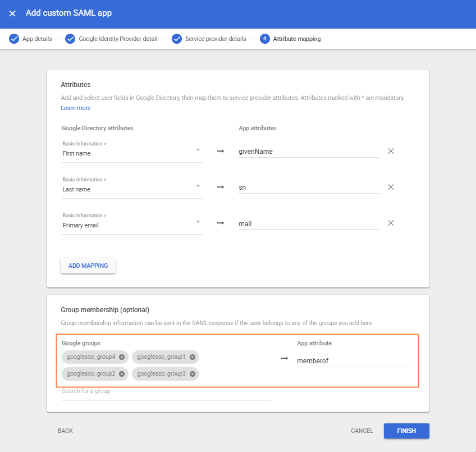
Task: Click the step 4 number badge
Action: (x=265, y=39)
